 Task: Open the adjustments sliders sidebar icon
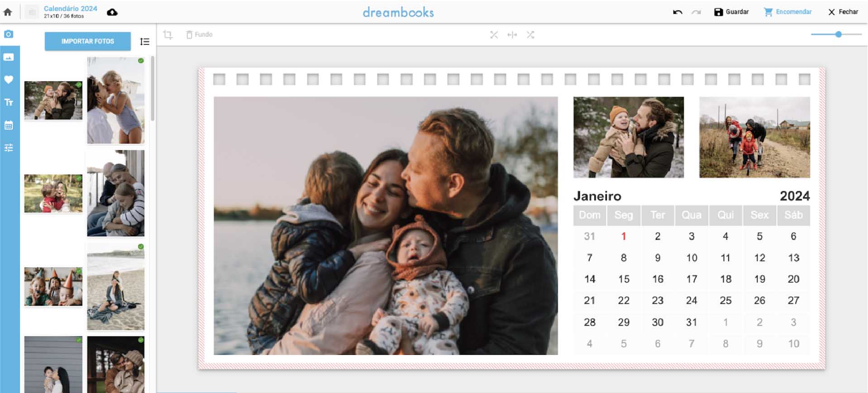9,148
